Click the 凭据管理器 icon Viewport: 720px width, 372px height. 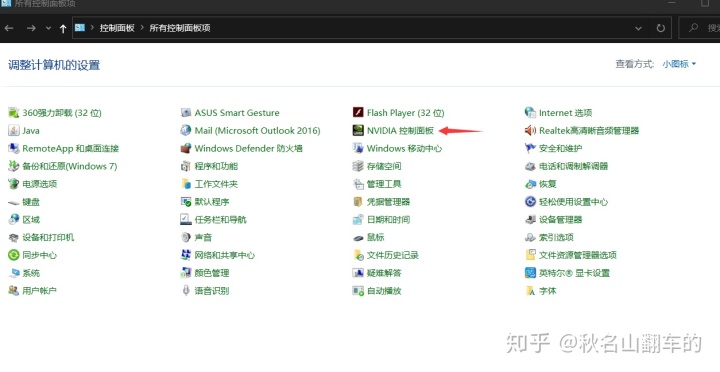(358, 202)
